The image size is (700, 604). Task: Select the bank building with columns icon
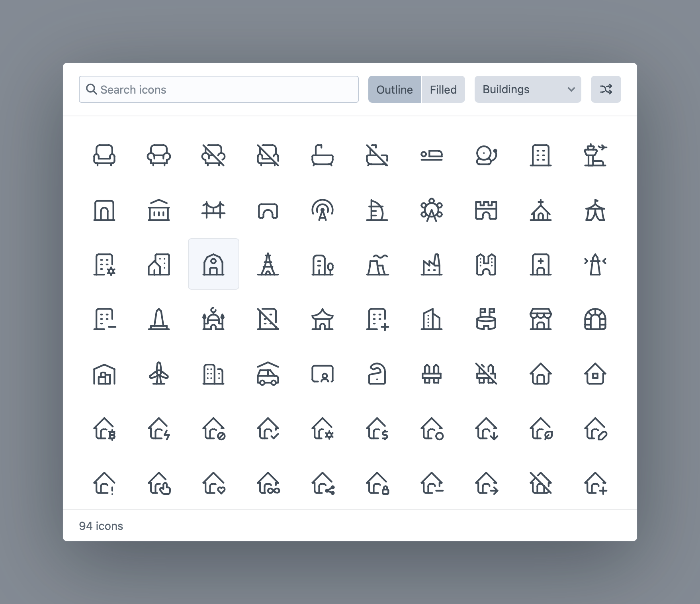tap(159, 210)
